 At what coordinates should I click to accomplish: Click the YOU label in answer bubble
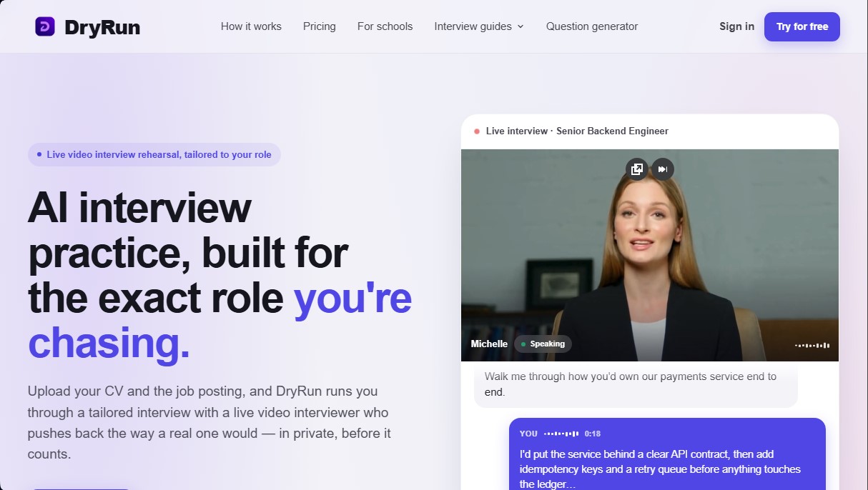(528, 434)
